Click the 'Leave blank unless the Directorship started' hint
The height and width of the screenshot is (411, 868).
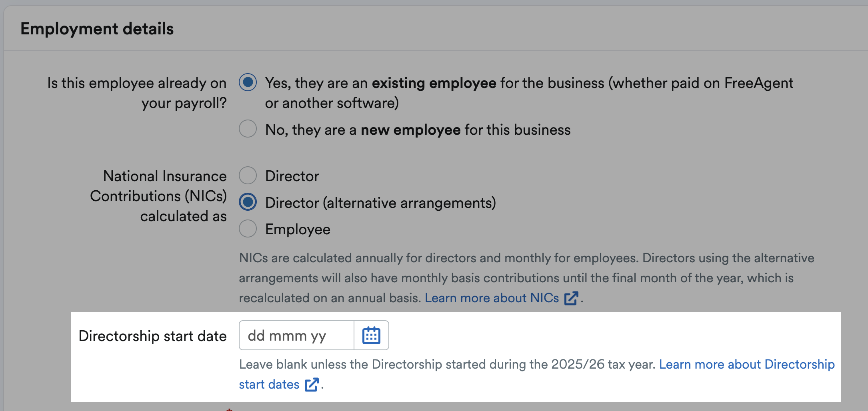point(447,364)
